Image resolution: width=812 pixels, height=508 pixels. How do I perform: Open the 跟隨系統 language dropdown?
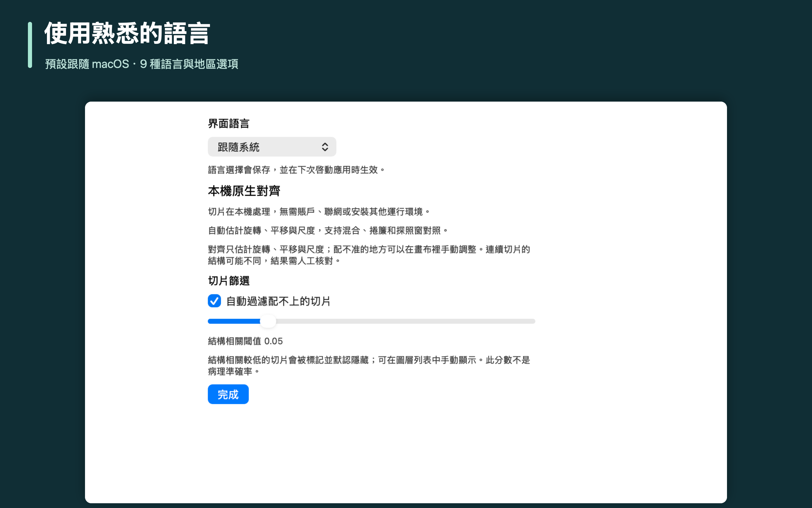[272, 147]
